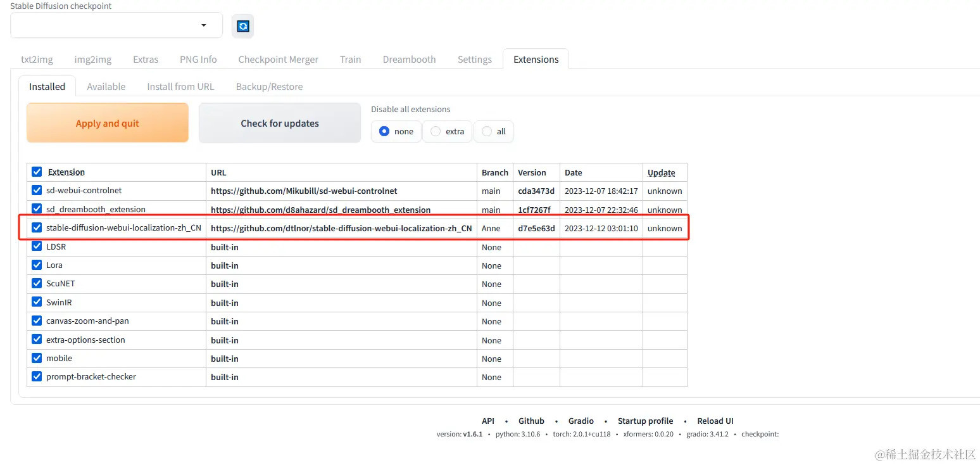Switch to the img2img tab

[x=93, y=60]
